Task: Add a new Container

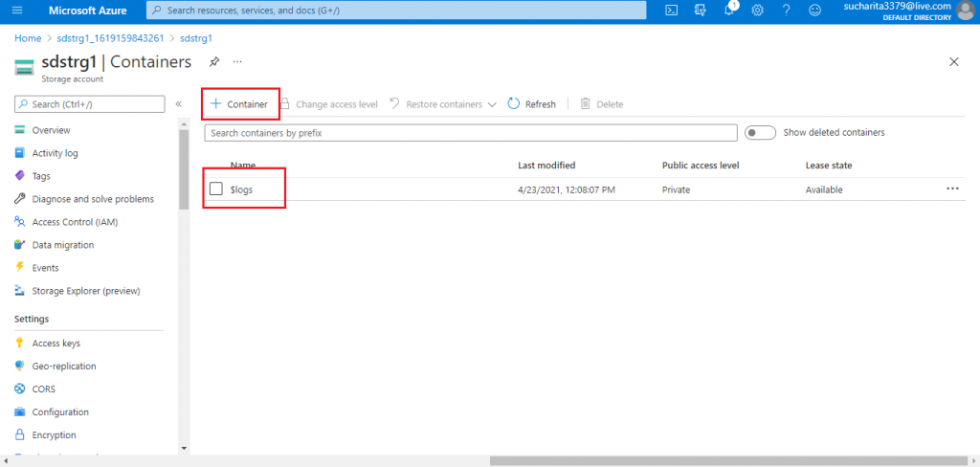Action: click(240, 104)
